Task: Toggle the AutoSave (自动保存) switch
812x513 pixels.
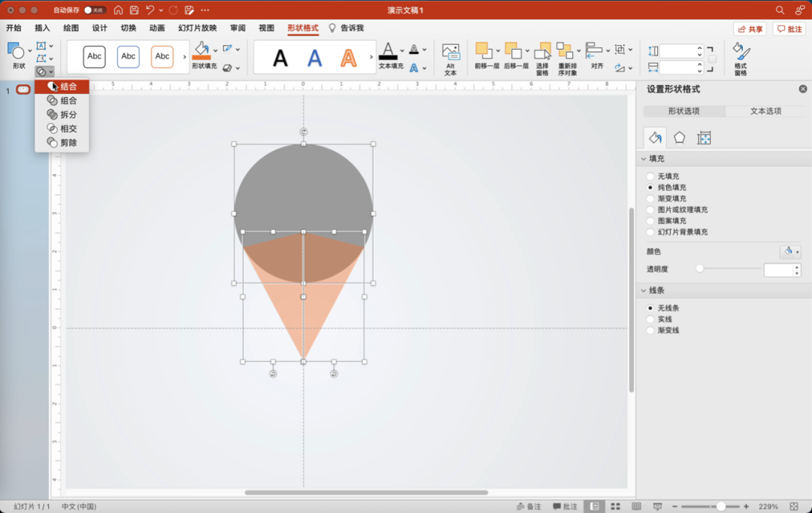Action: [95, 10]
